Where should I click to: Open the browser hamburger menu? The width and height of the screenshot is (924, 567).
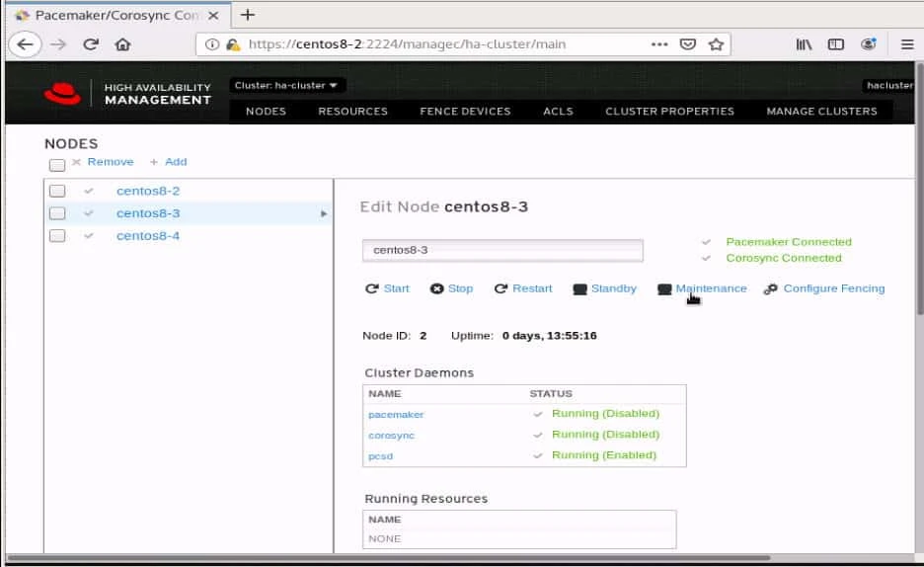coord(907,44)
